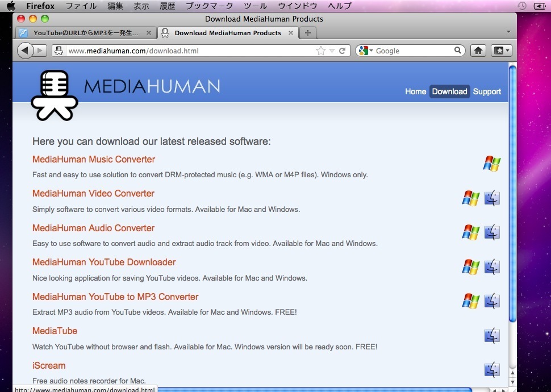The image size is (551, 392).
Task: Click Windows download icon for Music Converter
Action: click(x=491, y=164)
